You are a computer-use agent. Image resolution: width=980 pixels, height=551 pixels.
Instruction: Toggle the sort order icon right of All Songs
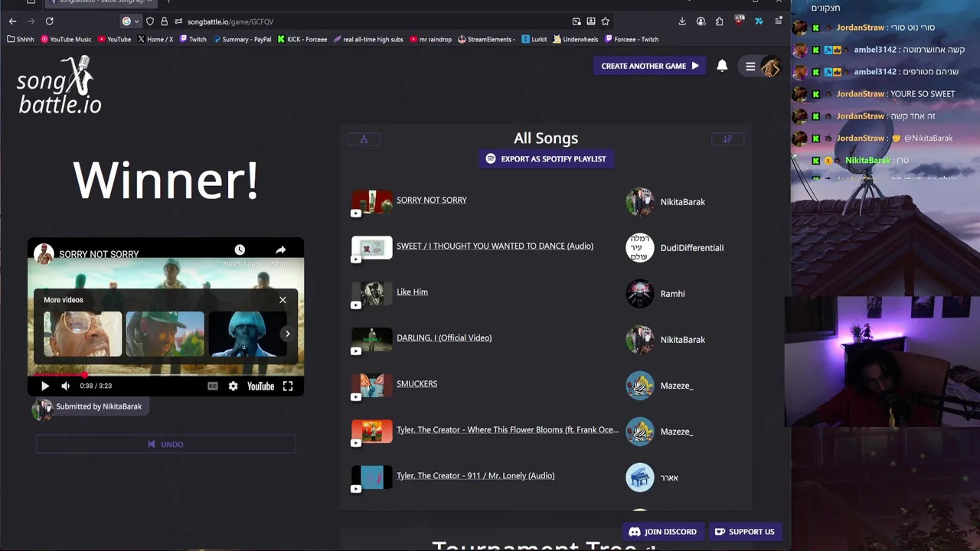coord(727,139)
